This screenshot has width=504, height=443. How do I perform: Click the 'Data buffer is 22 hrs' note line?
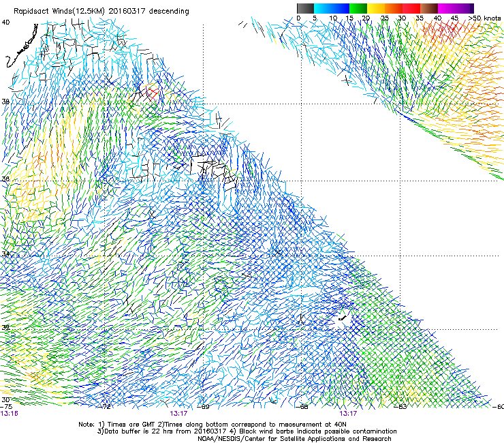pyautogui.click(x=247, y=431)
